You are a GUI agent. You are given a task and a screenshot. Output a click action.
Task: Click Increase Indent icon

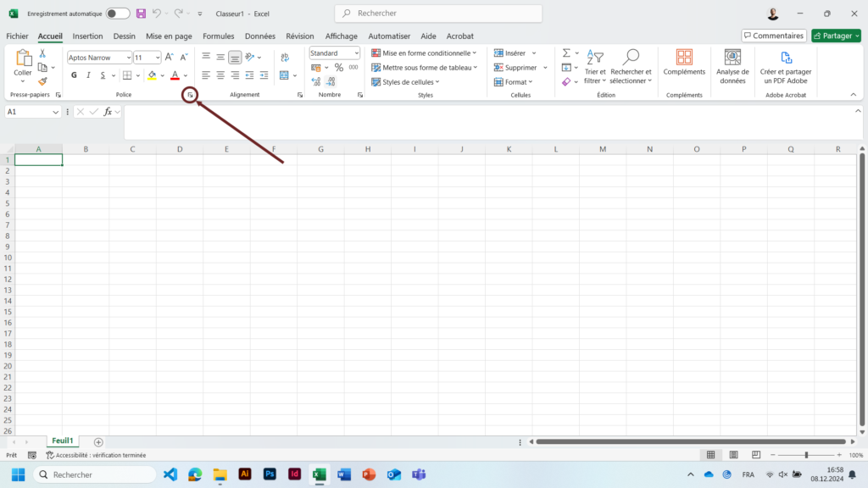(x=264, y=75)
